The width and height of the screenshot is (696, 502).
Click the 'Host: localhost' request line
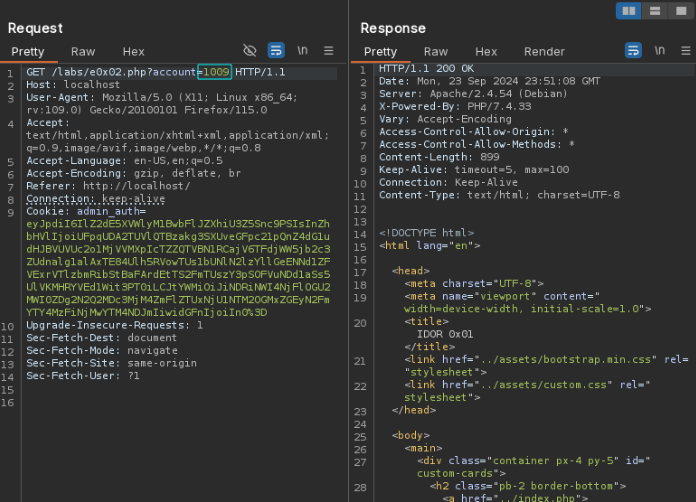73,84
